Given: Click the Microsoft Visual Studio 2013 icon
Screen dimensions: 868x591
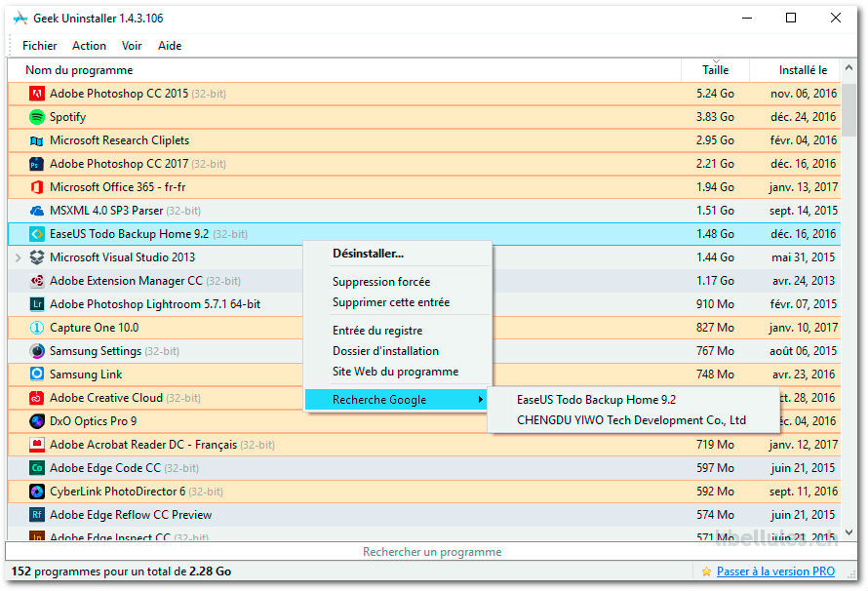Looking at the screenshot, I should 36,257.
